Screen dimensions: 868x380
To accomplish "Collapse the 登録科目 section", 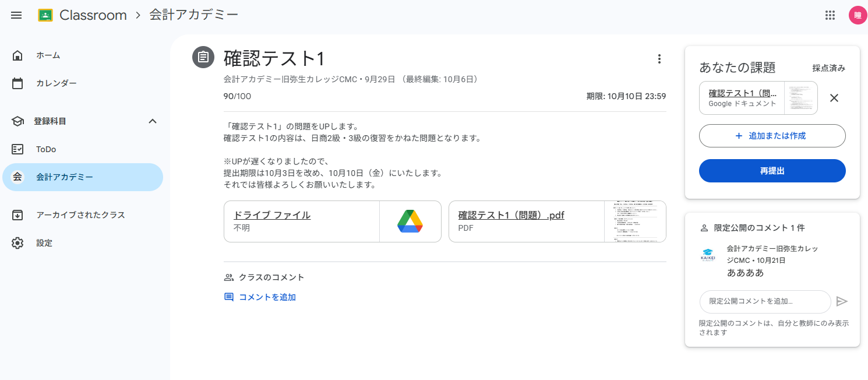I will click(x=153, y=121).
